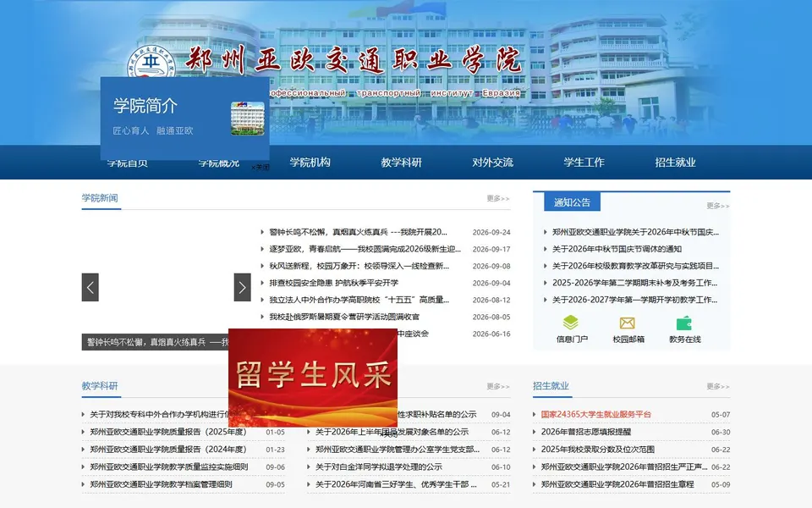Open 关于对白金洋同学拟退学处理的公示
The height and width of the screenshot is (508, 812).
point(379,467)
